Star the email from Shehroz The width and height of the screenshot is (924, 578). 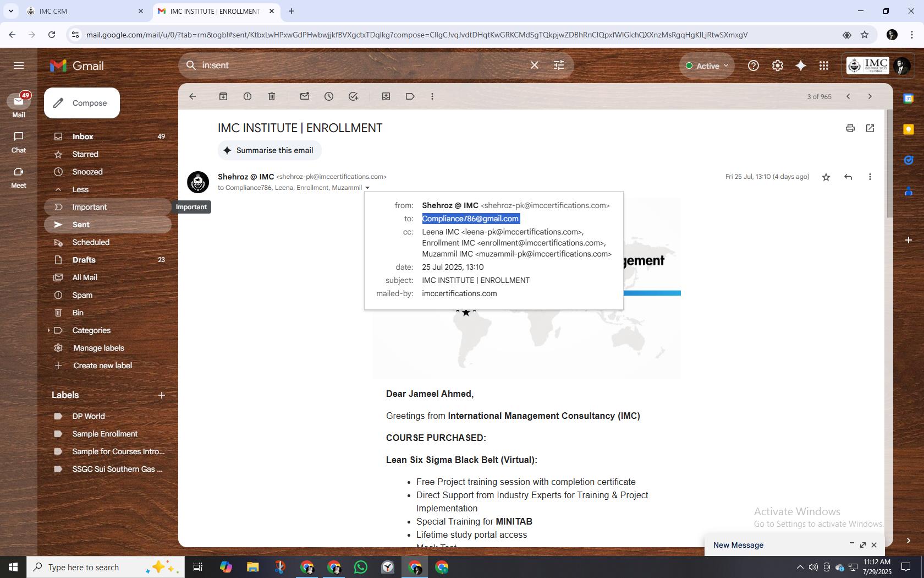tap(826, 177)
